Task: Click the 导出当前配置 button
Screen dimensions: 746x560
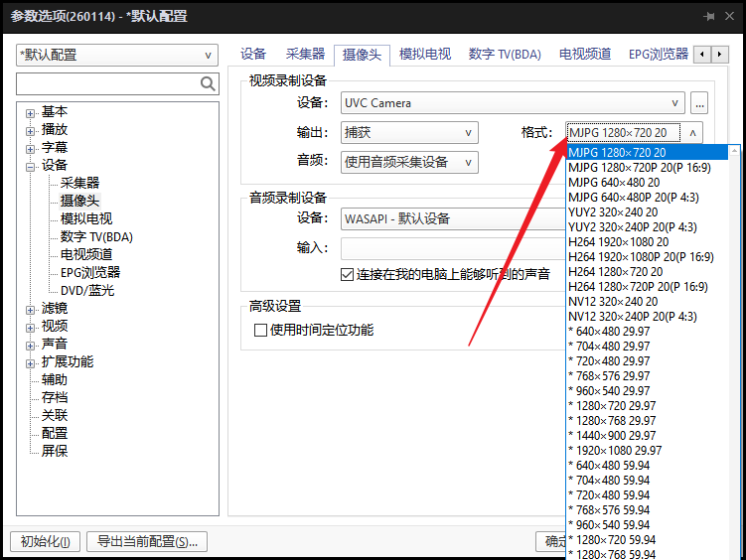Action: tap(147, 541)
